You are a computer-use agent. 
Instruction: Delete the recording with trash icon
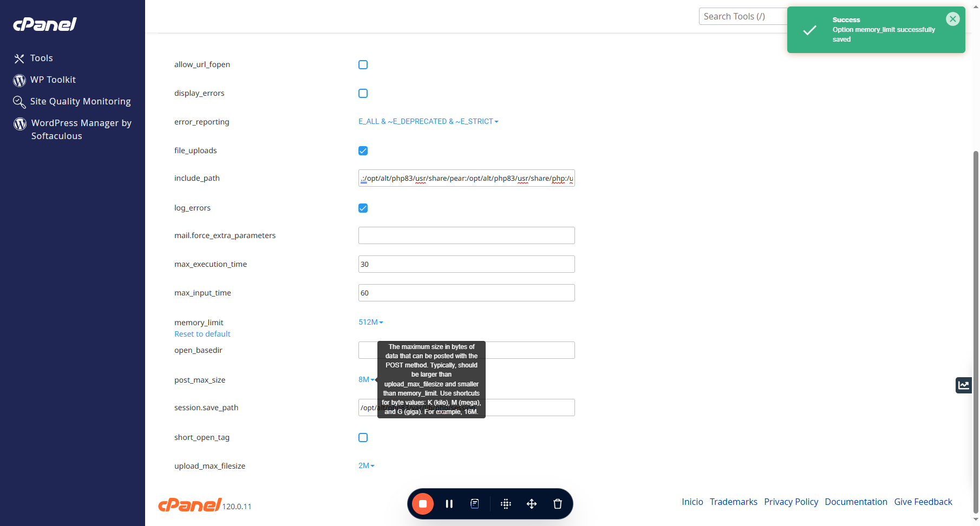tap(558, 504)
